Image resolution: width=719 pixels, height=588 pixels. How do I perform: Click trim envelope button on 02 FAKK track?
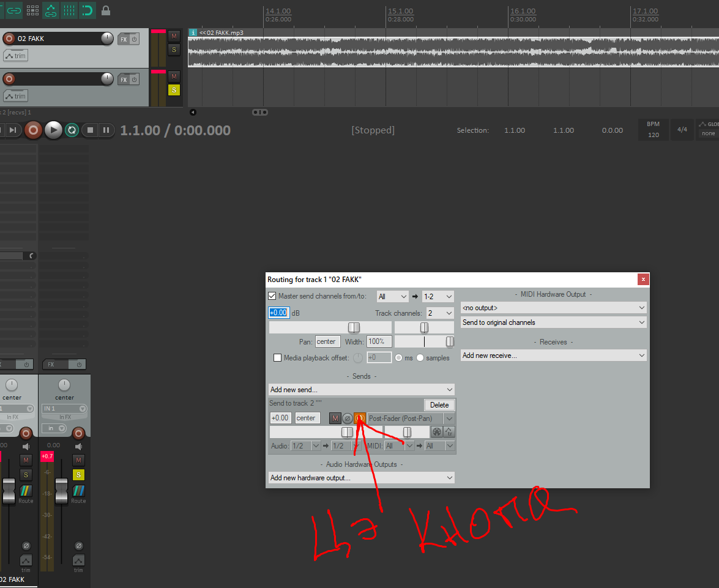coord(15,56)
